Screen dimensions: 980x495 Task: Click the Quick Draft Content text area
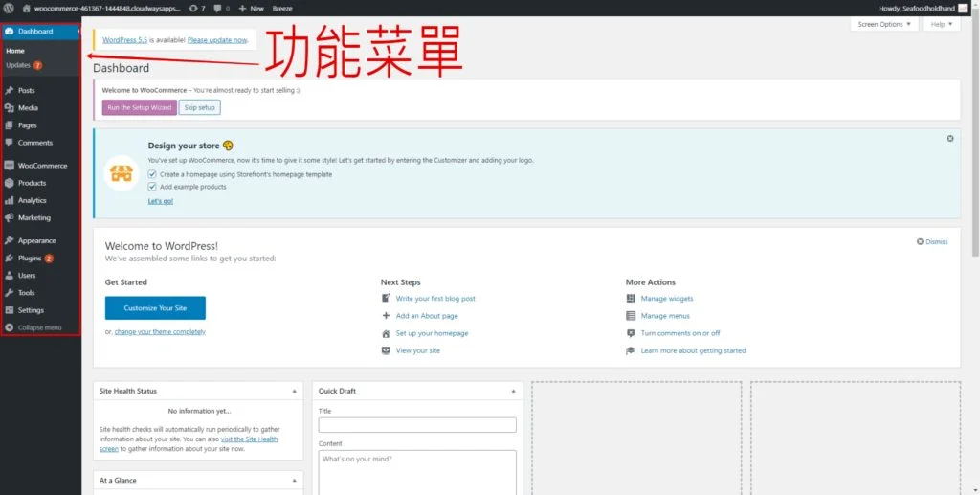click(417, 473)
